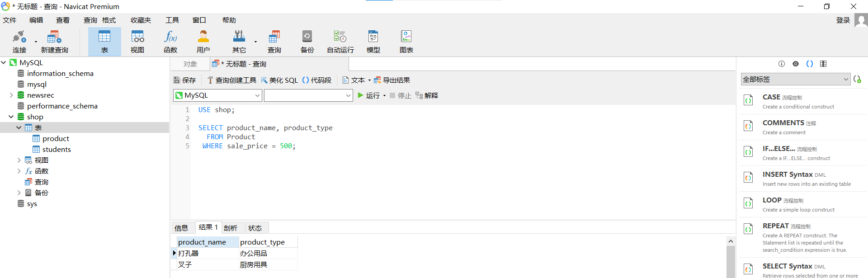Viewport: 868px width, 278px height.
Task: Collapse the Tables (表) node under shop
Action: pyautogui.click(x=19, y=127)
